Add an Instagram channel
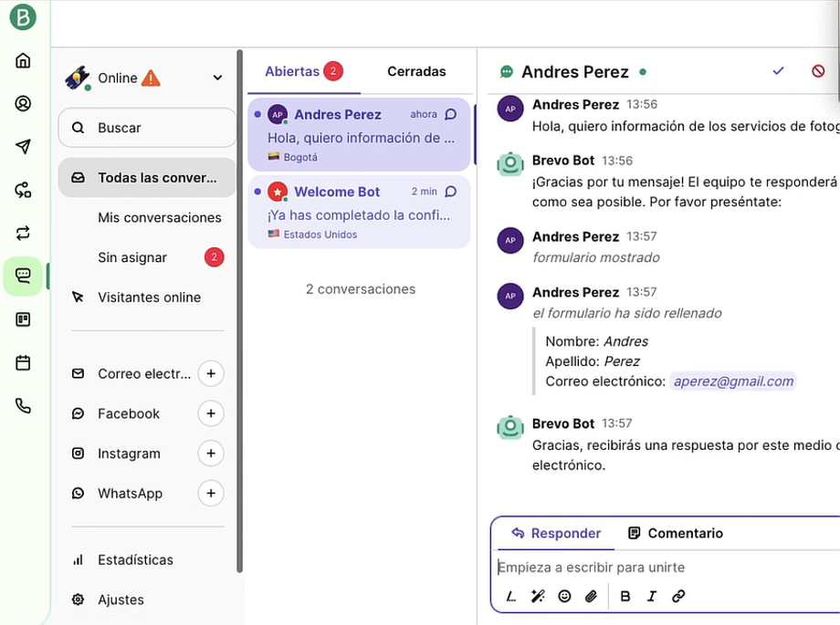The width and height of the screenshot is (840, 625). pyautogui.click(x=211, y=453)
